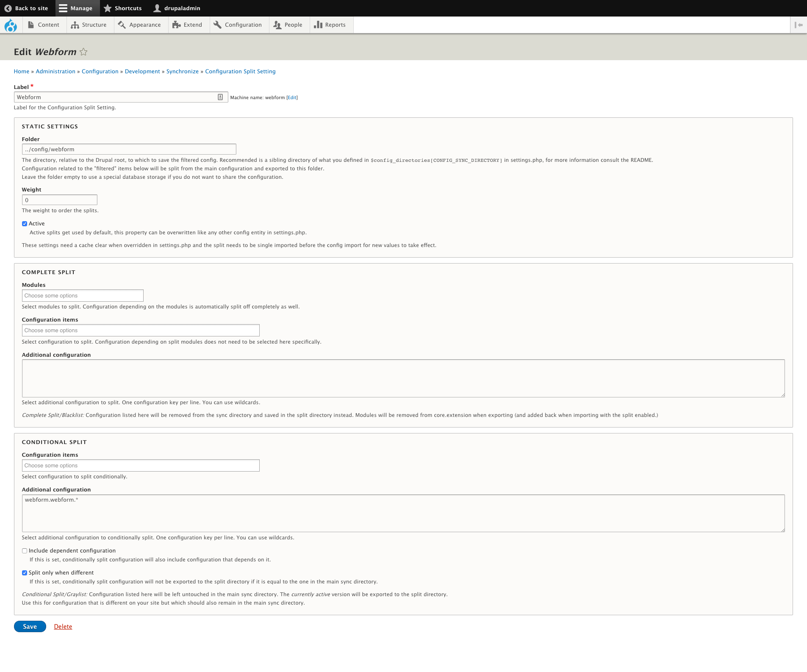807x672 pixels.
Task: Open the Modules options selector
Action: tap(83, 295)
